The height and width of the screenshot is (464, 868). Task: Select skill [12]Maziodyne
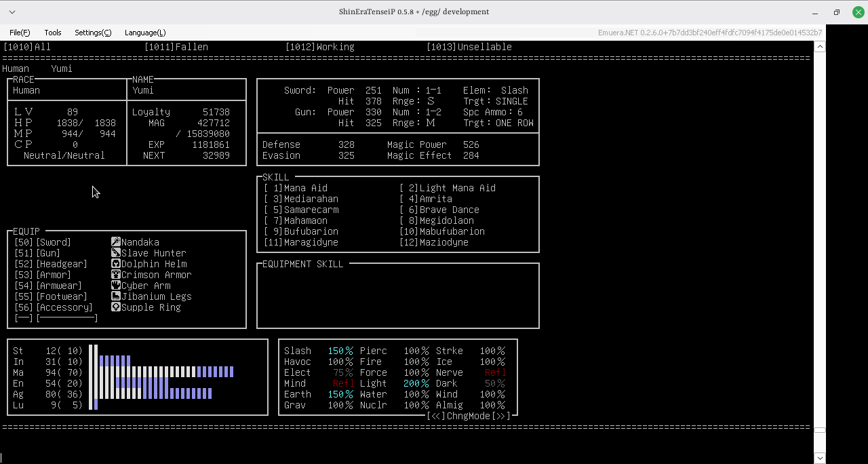(434, 242)
